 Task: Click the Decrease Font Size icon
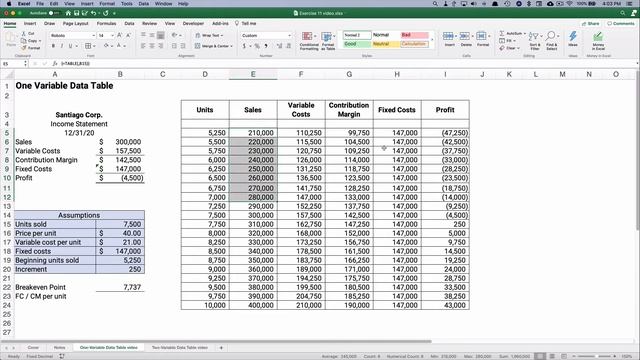[128, 36]
